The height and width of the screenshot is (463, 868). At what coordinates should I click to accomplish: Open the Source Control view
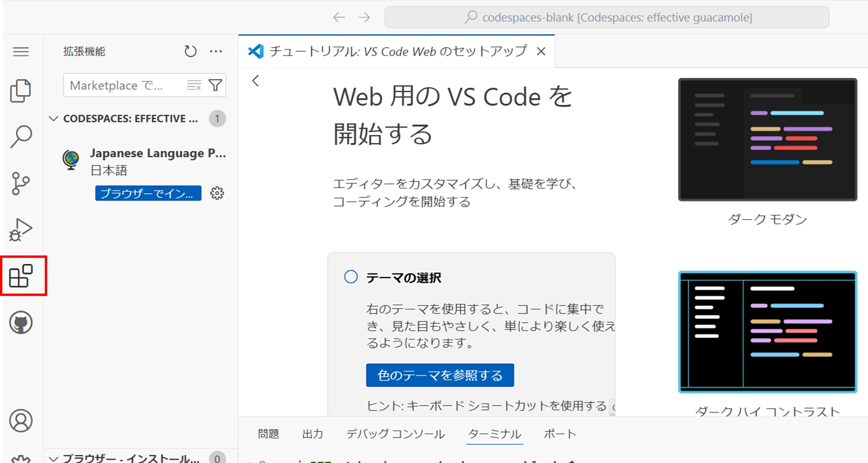coord(21,184)
